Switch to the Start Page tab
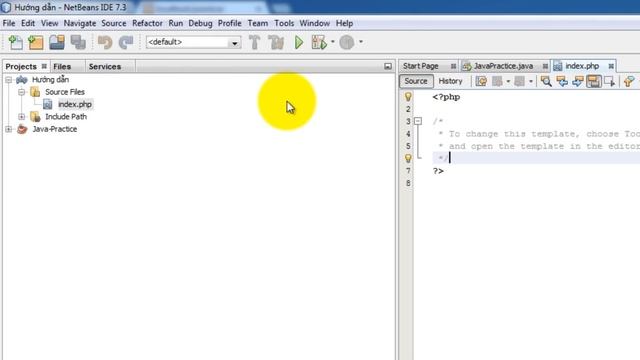The image size is (640, 360). [420, 66]
